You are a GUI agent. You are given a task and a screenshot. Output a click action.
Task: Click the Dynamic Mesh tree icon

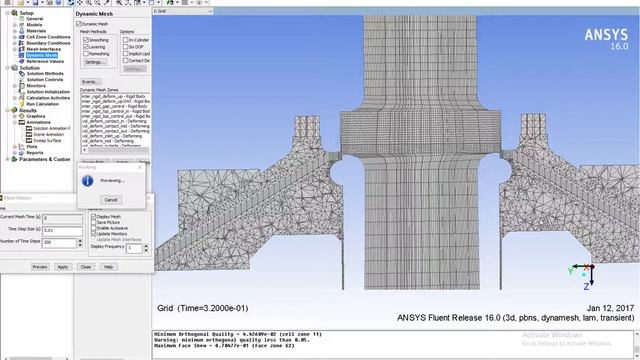[22, 55]
